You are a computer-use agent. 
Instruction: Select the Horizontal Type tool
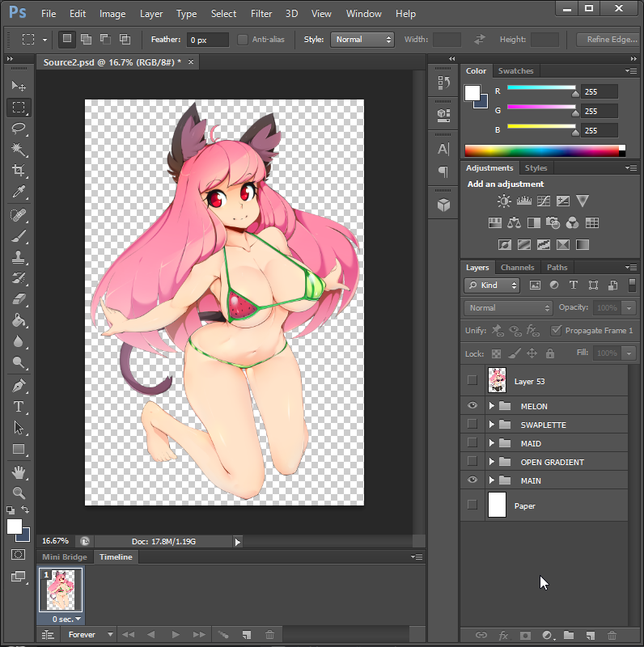pos(18,407)
